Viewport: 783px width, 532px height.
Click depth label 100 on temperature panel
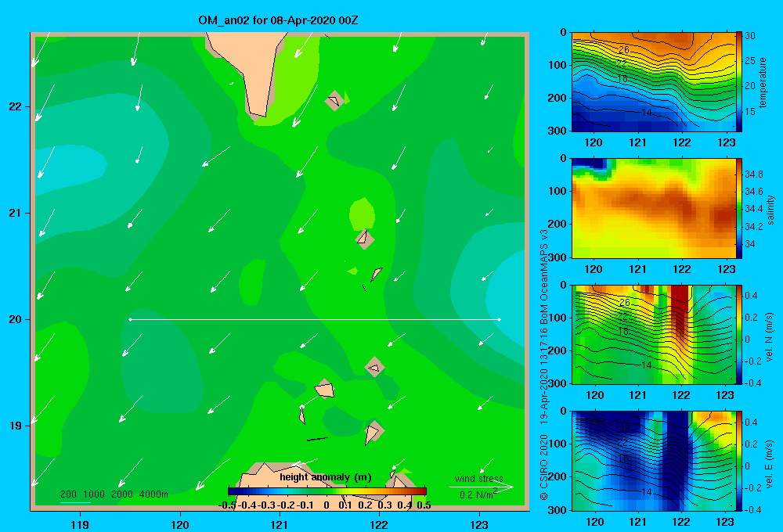click(557, 65)
